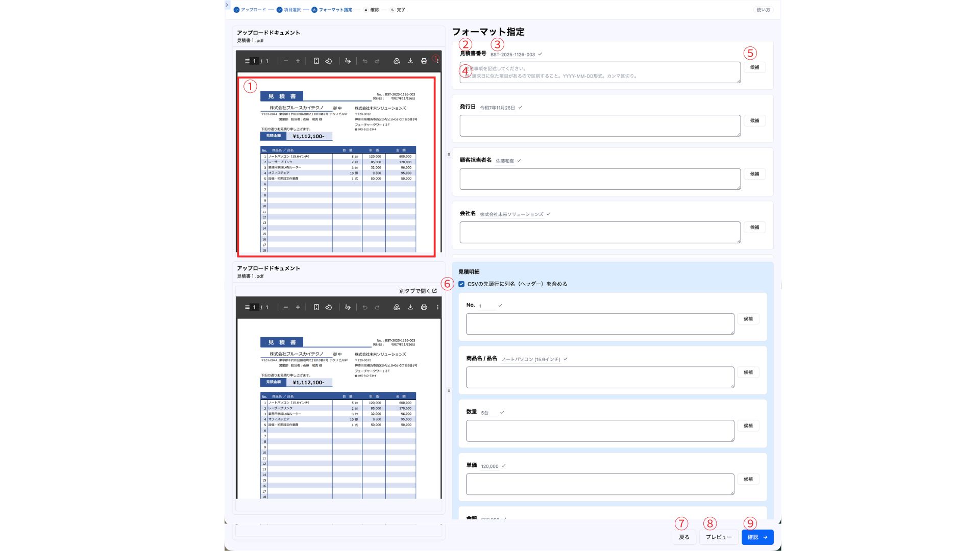Download the PDF from the lower viewer toolbar
The image size is (980, 551).
coord(410,307)
